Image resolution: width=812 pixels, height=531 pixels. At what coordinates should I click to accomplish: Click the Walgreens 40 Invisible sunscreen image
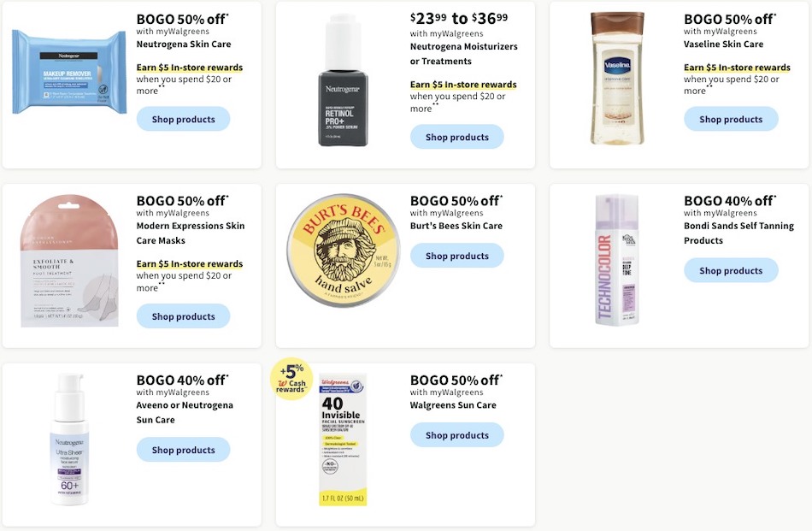coord(342,436)
